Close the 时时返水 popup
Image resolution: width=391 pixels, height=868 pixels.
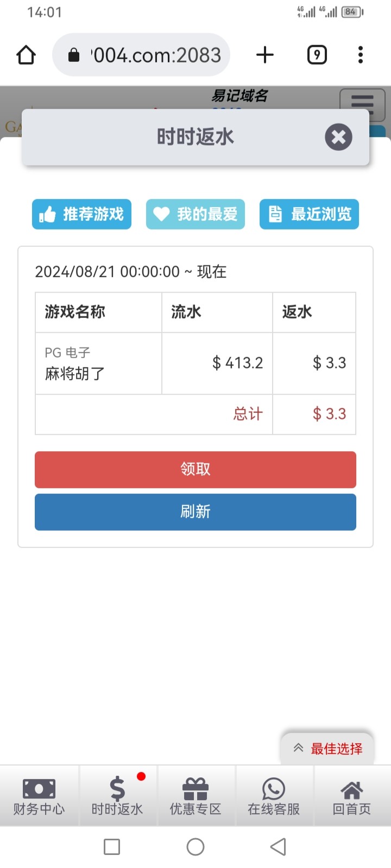tap(338, 137)
